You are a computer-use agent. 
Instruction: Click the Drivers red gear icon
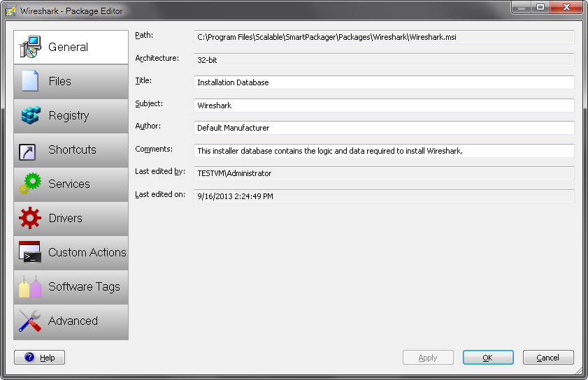point(29,218)
